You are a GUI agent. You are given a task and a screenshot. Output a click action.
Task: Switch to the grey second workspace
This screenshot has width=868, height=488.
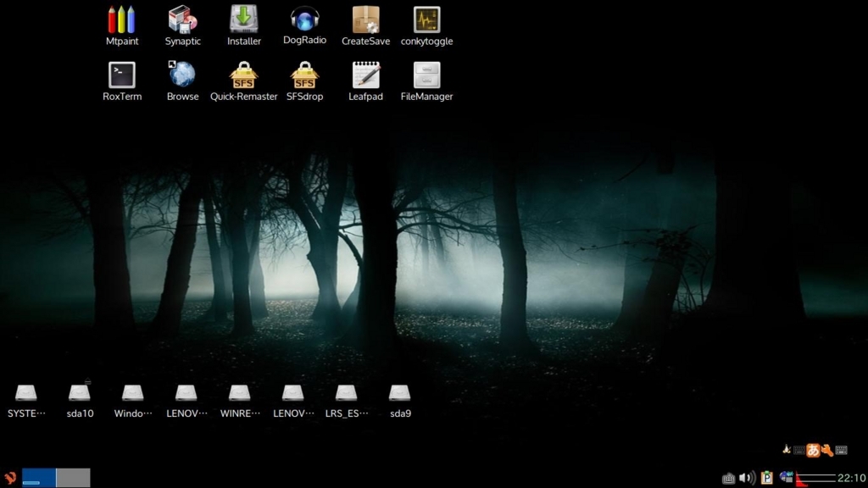(73, 478)
